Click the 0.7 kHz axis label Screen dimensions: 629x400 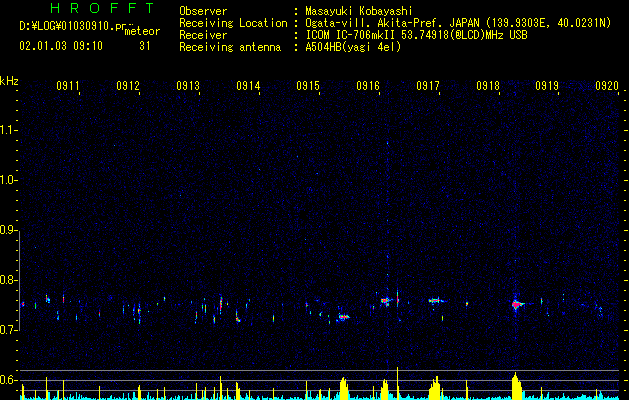pos(9,330)
